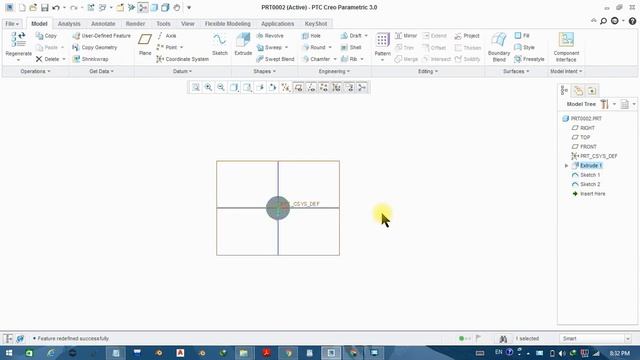Select the Shell tool
640x360 pixels.
pyautogui.click(x=351, y=47)
